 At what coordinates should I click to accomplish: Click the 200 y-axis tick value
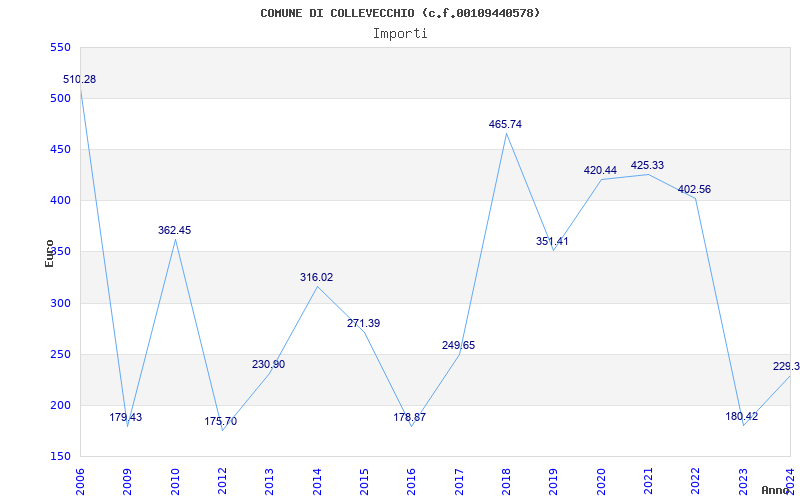point(60,405)
